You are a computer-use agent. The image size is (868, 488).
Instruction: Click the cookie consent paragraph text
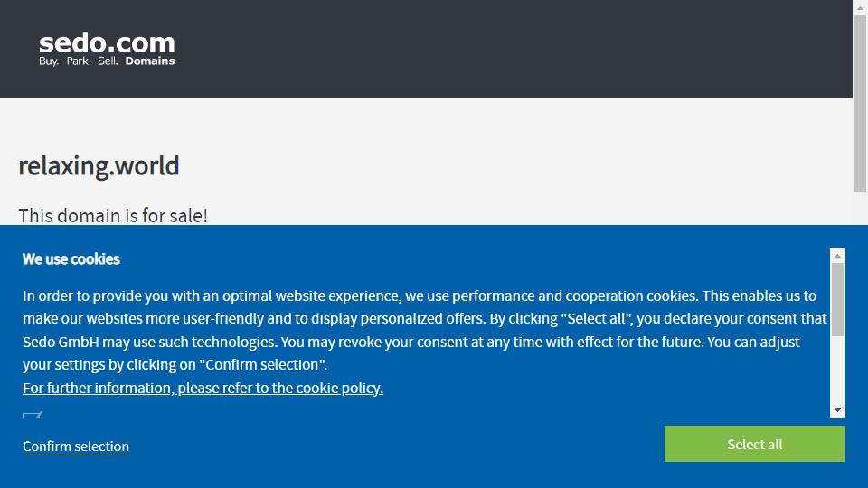click(425, 330)
